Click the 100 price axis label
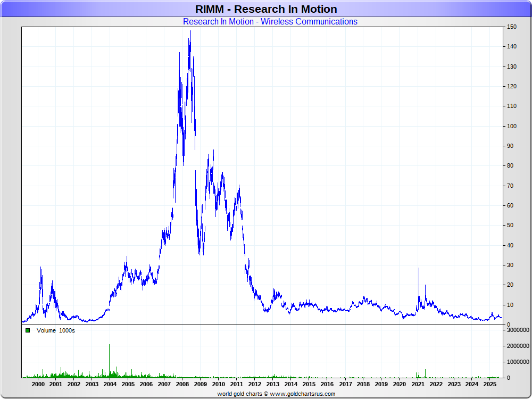The image size is (532, 399). click(511, 126)
